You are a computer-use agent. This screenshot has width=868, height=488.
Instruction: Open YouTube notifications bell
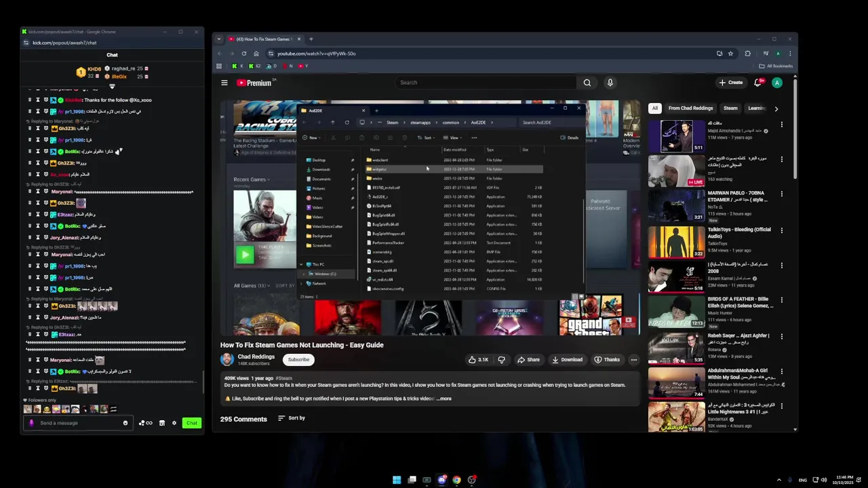click(758, 83)
